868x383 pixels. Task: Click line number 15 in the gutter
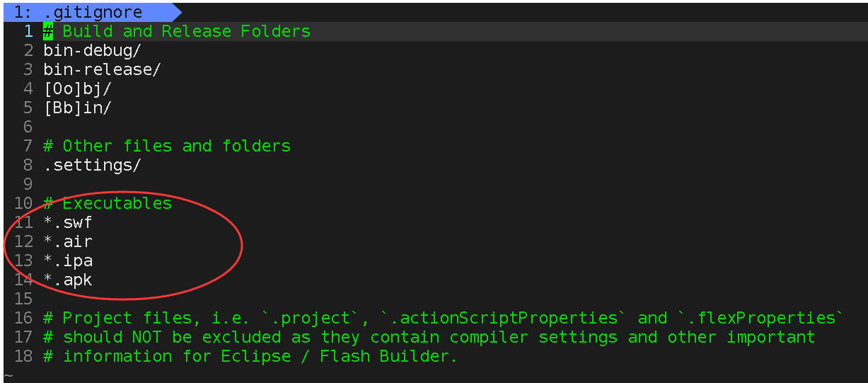pos(23,299)
